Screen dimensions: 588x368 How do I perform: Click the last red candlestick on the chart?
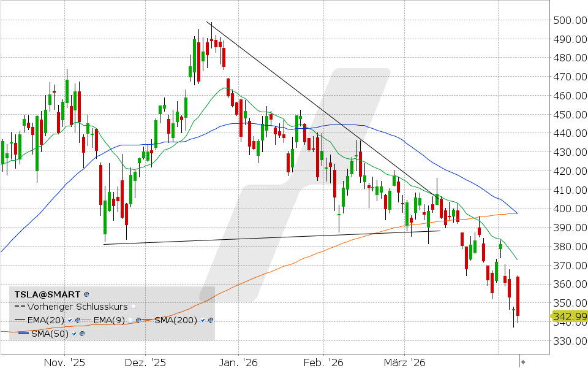click(x=518, y=296)
